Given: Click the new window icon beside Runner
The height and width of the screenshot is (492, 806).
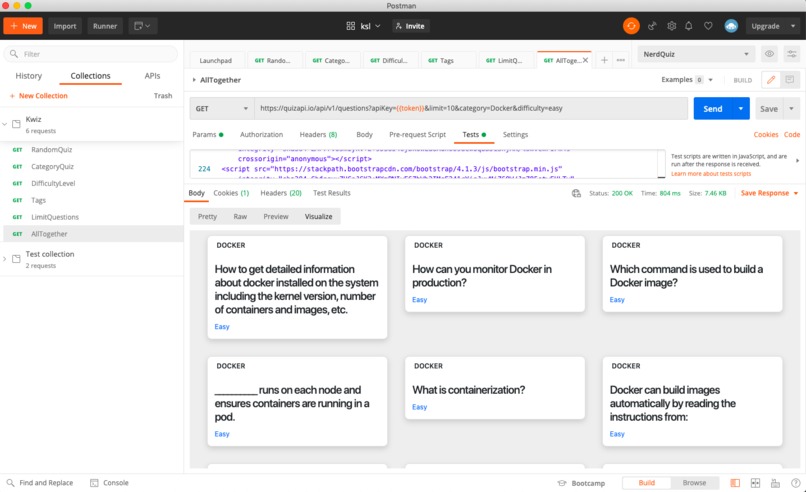Looking at the screenshot, I should pos(142,26).
